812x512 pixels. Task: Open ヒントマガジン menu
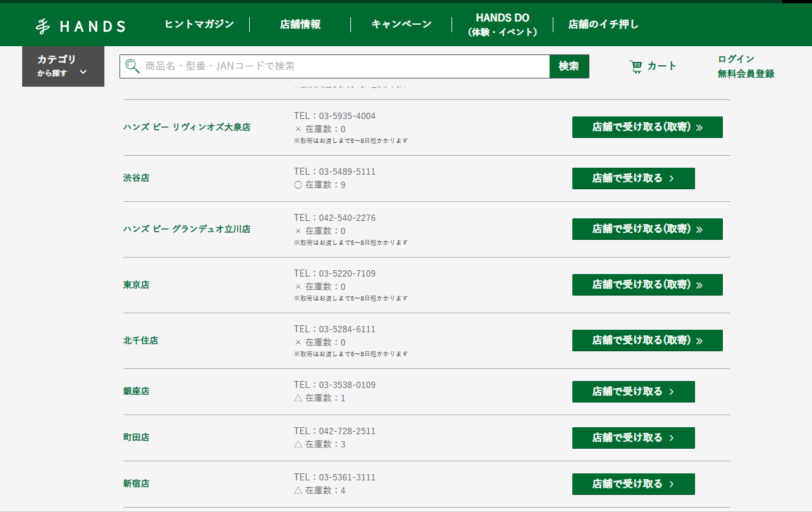(x=199, y=25)
